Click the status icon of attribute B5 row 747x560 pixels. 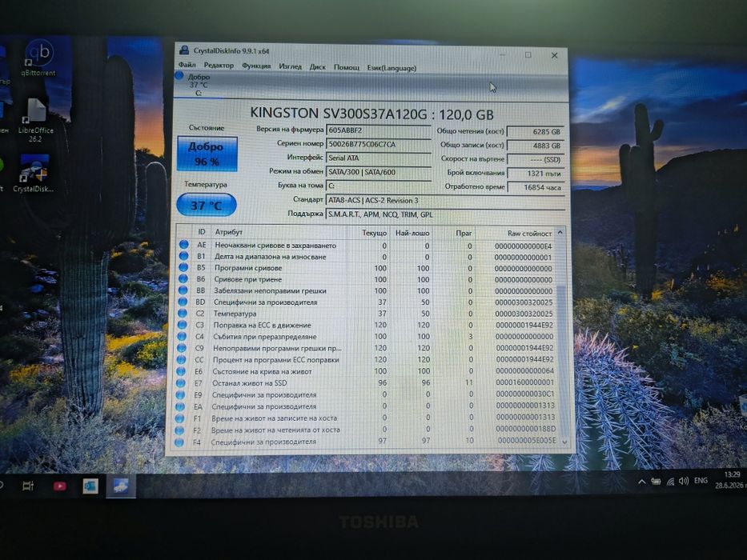tap(183, 268)
